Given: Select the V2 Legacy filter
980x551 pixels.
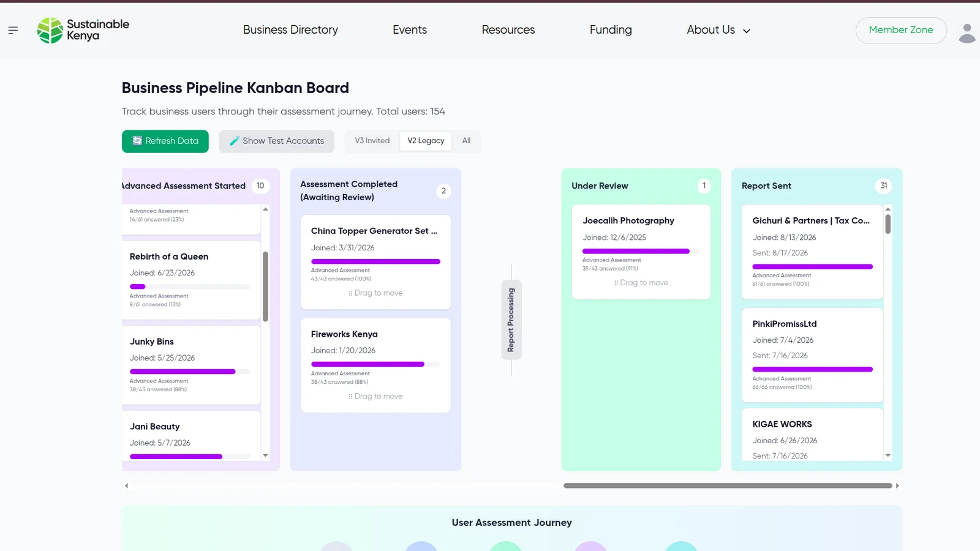Looking at the screenshot, I should point(426,141).
